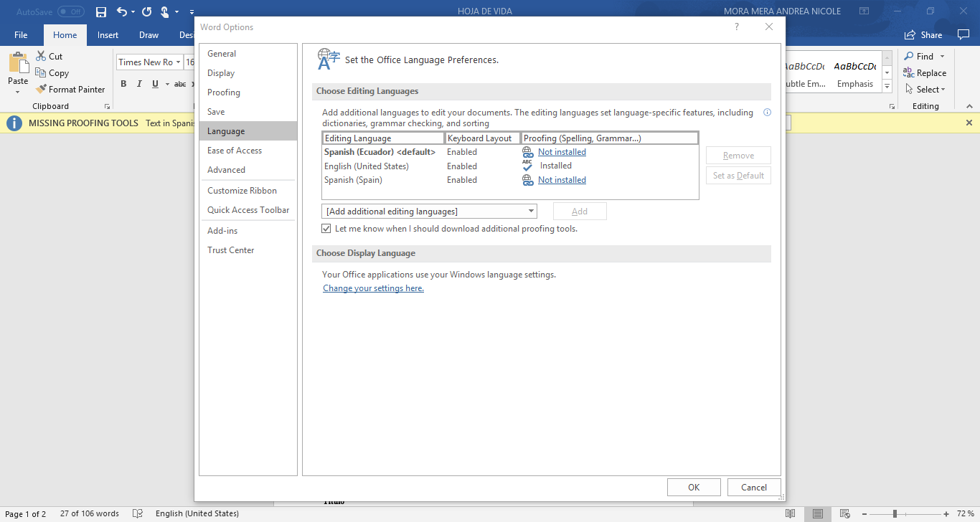The width and height of the screenshot is (980, 522).
Task: Click the Find magnifier icon
Action: pos(909,56)
